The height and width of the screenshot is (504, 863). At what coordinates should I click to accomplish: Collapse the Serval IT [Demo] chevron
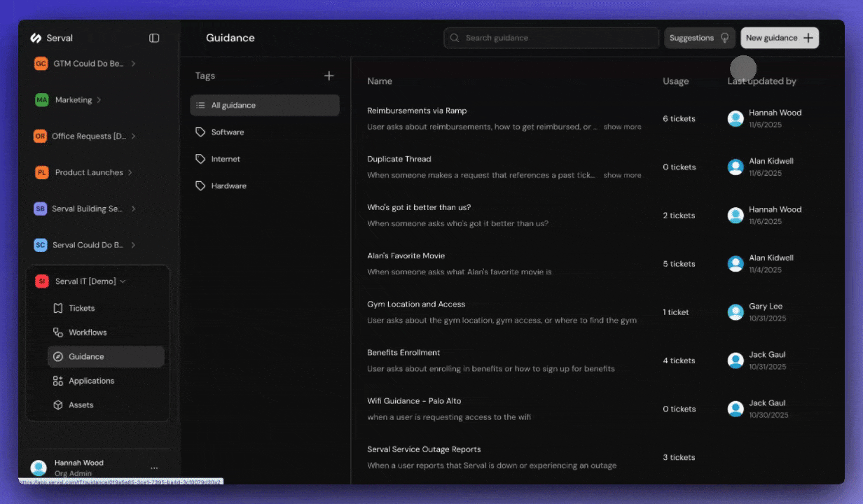[x=123, y=281]
